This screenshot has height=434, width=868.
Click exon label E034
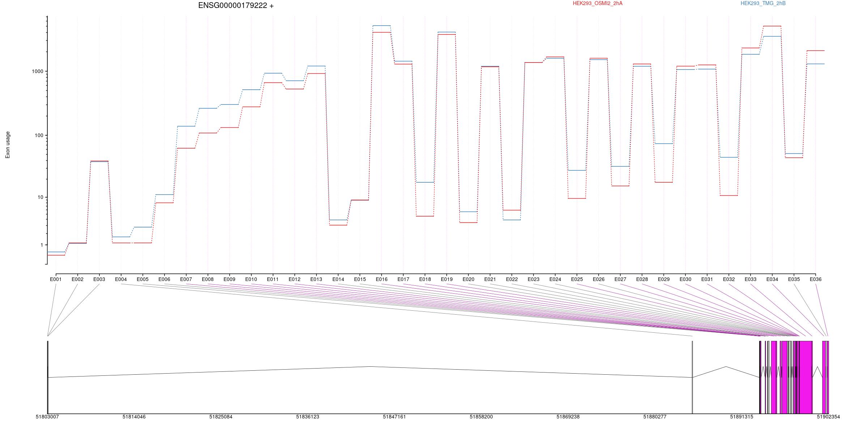click(772, 279)
